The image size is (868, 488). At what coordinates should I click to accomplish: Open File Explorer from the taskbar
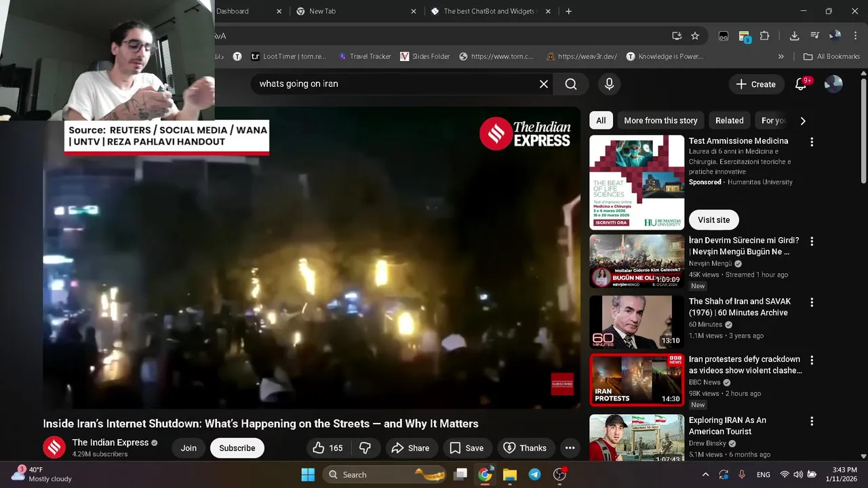point(510,474)
